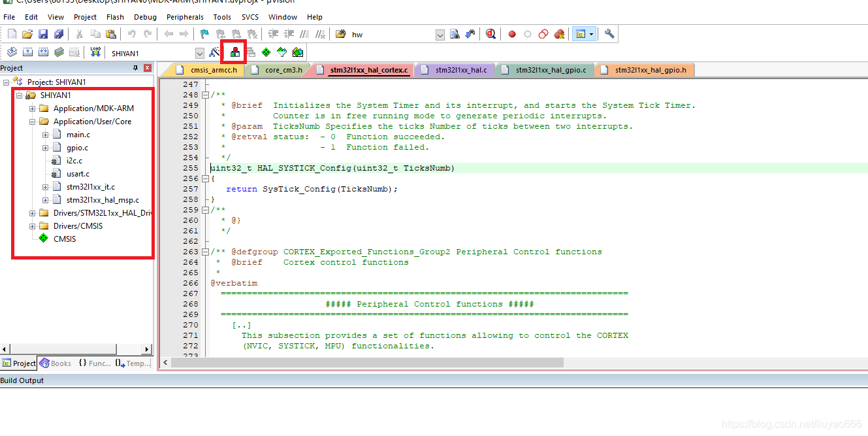Click the Rebuild all target files icon
This screenshot has width=868, height=436.
pos(43,52)
